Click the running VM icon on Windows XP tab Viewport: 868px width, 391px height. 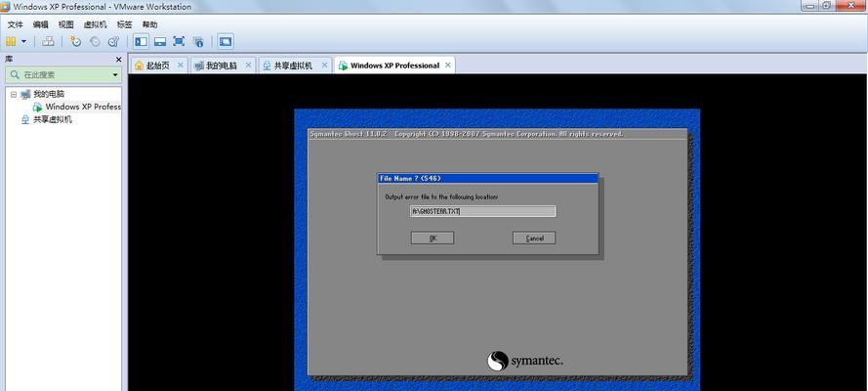(x=344, y=65)
